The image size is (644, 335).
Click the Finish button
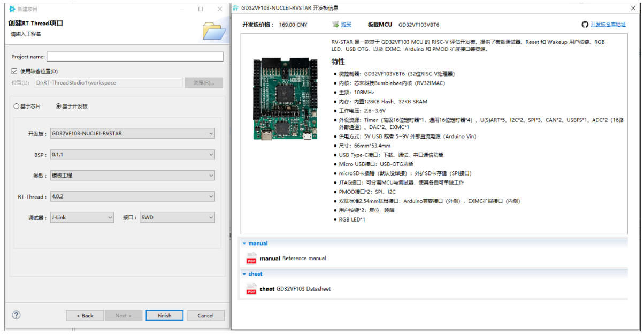tap(164, 316)
